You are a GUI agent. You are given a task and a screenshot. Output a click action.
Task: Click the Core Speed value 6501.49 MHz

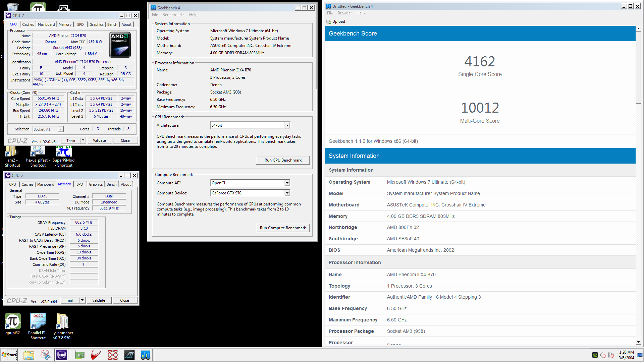48,99
